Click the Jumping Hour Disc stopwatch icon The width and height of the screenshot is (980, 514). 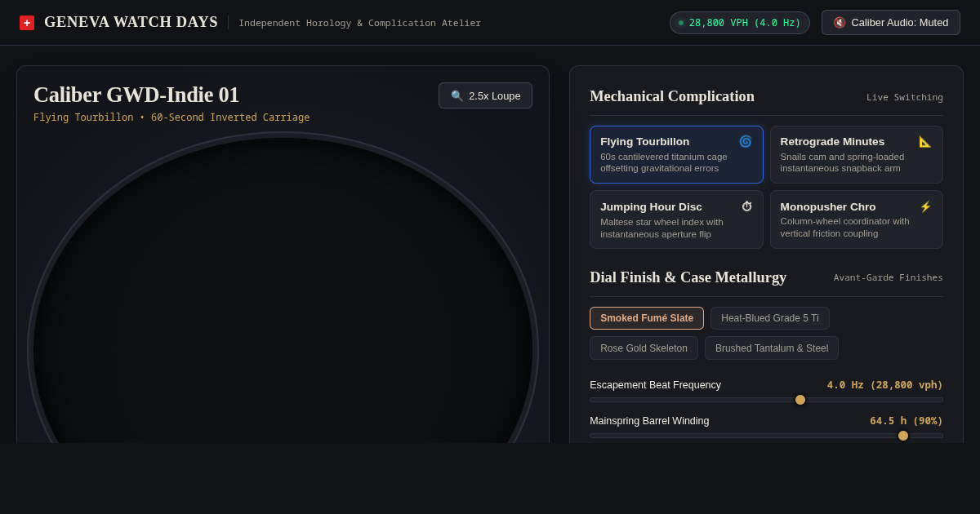coord(746,206)
